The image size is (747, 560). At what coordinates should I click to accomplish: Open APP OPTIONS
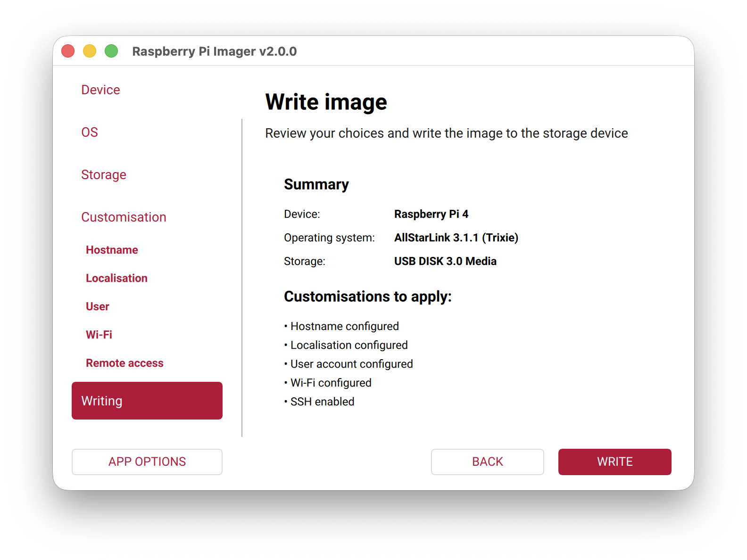click(x=147, y=461)
